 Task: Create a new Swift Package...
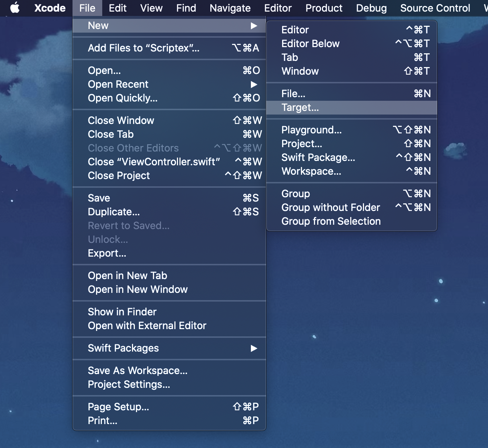(x=318, y=158)
